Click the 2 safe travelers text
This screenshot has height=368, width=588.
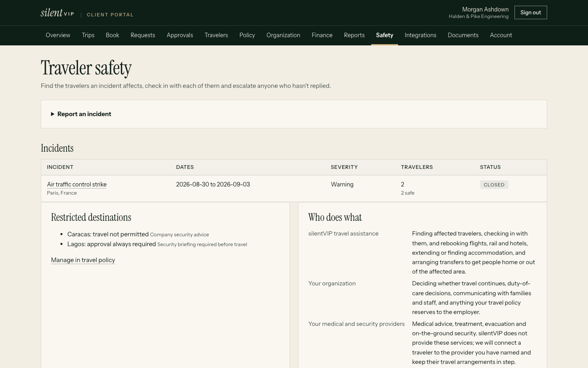coord(408,193)
